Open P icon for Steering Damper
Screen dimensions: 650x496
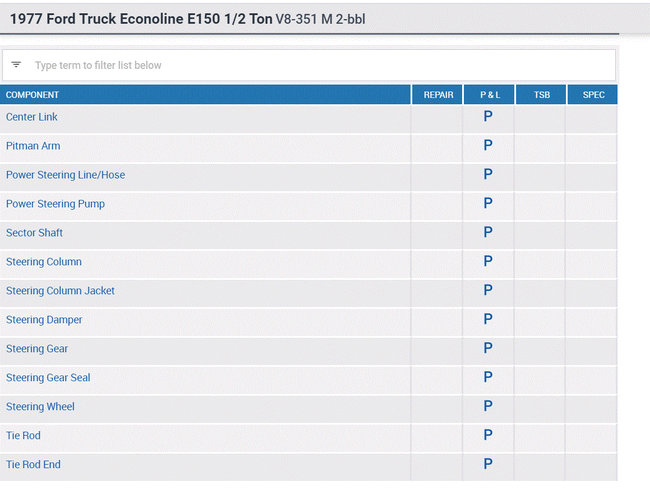coord(488,320)
